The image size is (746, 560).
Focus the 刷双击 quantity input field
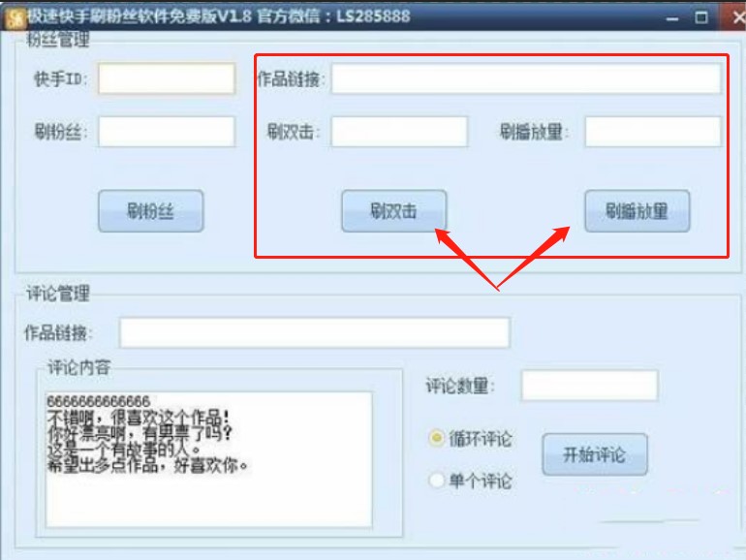[399, 132]
